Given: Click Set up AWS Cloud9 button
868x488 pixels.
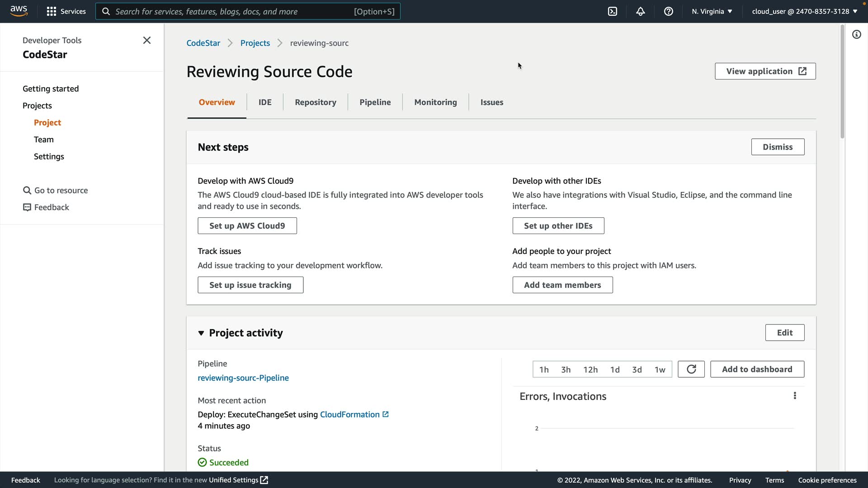Looking at the screenshot, I should point(247,225).
